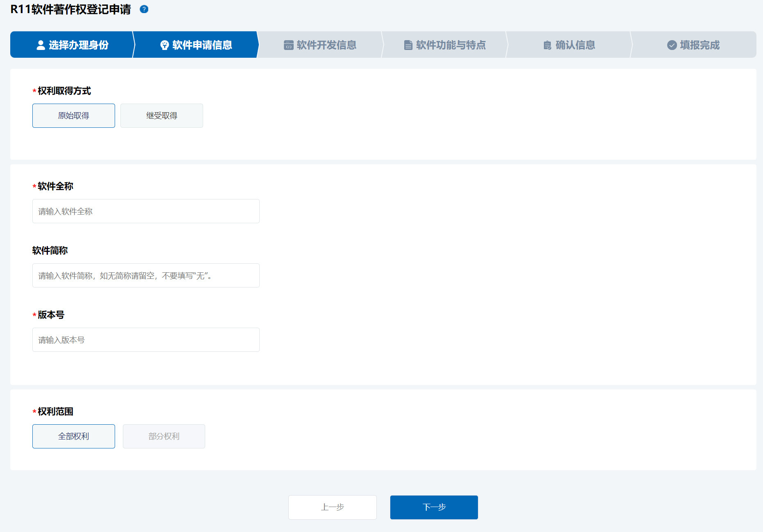Click the 上一步 button

point(332,507)
